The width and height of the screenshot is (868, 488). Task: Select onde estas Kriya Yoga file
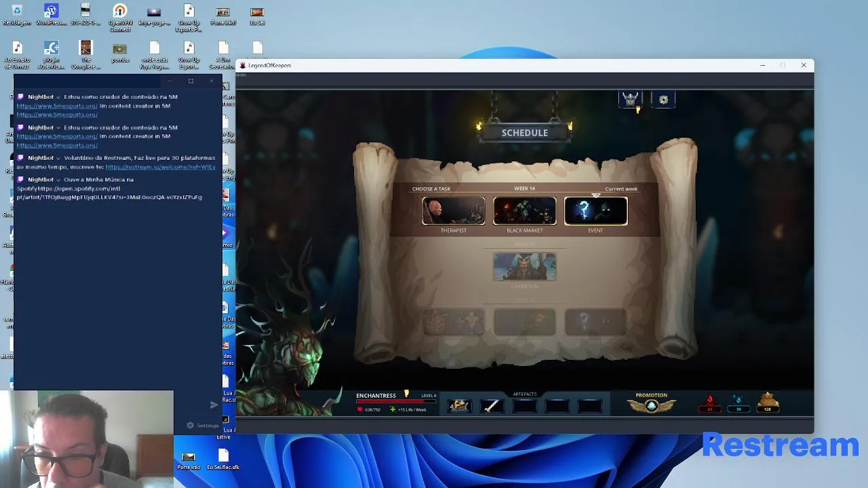click(155, 56)
